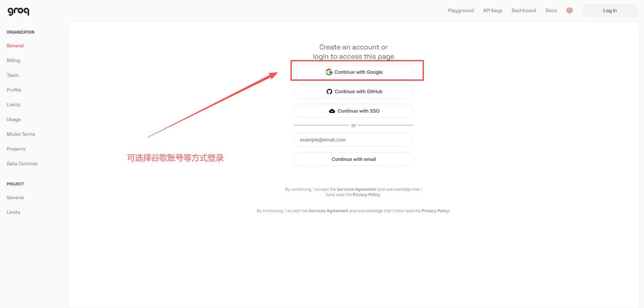Image resolution: width=644 pixels, height=308 pixels.
Task: Open Docs from the top bar
Action: tap(551, 10)
